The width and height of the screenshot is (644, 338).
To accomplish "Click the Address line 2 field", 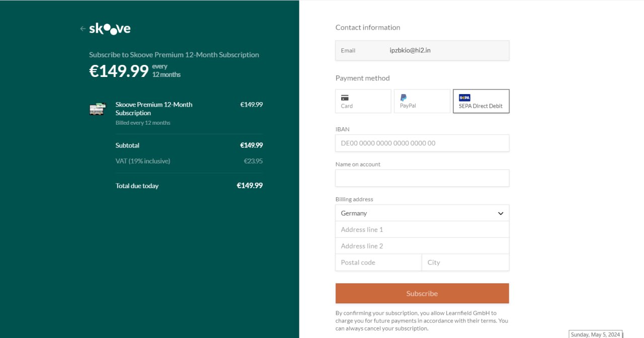I will point(422,246).
